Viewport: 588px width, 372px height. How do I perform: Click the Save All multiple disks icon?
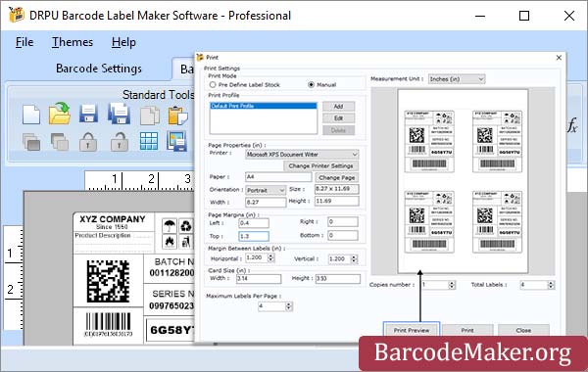[119, 114]
